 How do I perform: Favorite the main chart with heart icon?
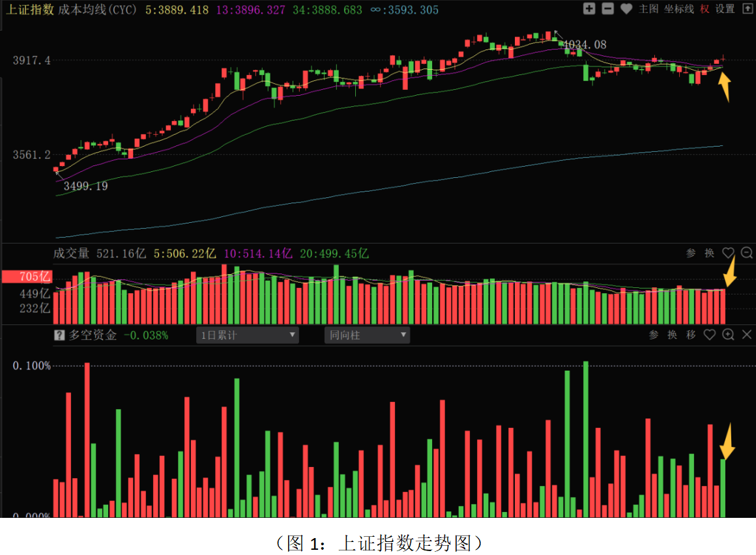click(626, 9)
